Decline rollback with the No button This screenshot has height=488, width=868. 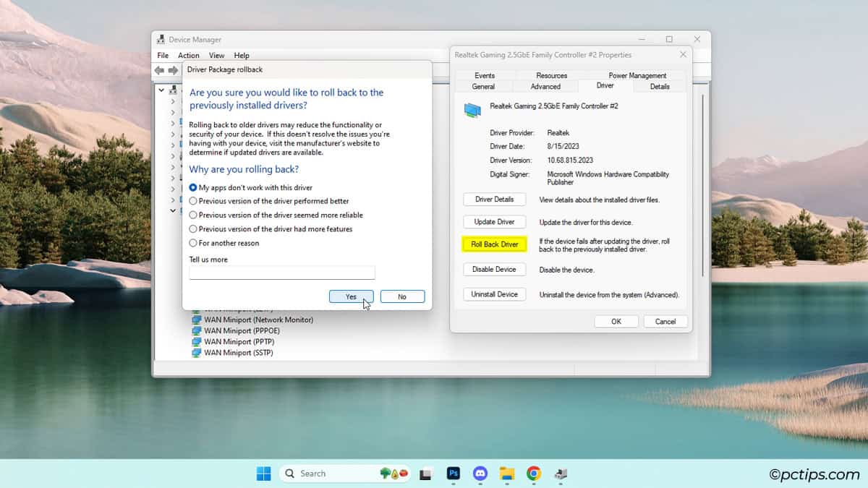tap(402, 296)
